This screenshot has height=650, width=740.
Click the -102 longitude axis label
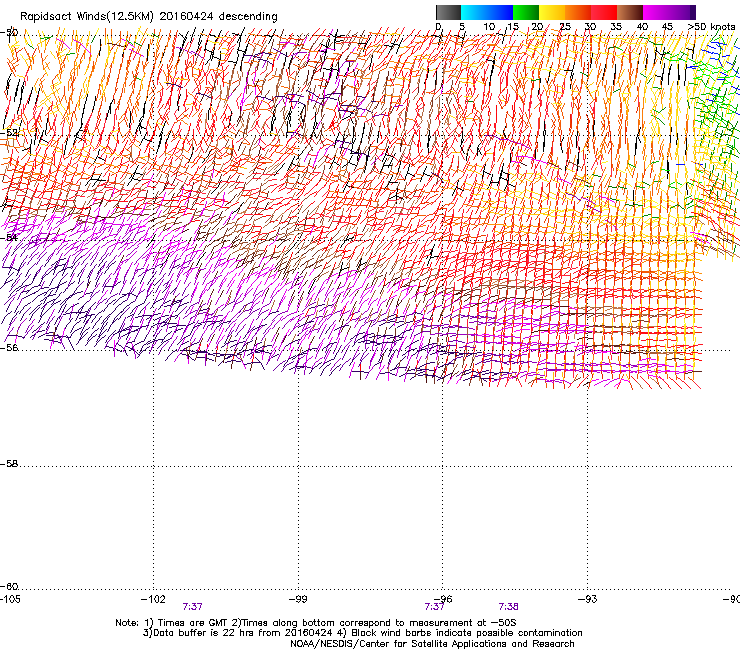tap(153, 599)
